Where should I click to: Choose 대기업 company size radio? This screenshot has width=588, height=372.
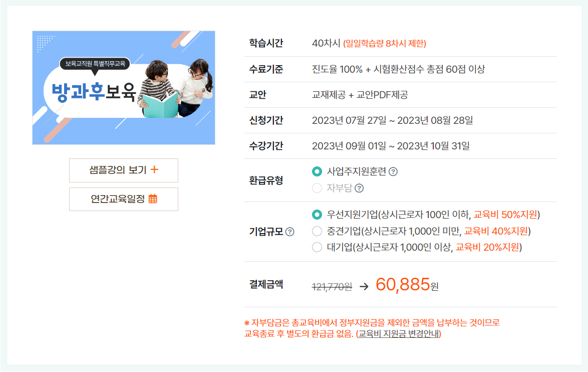(x=317, y=247)
